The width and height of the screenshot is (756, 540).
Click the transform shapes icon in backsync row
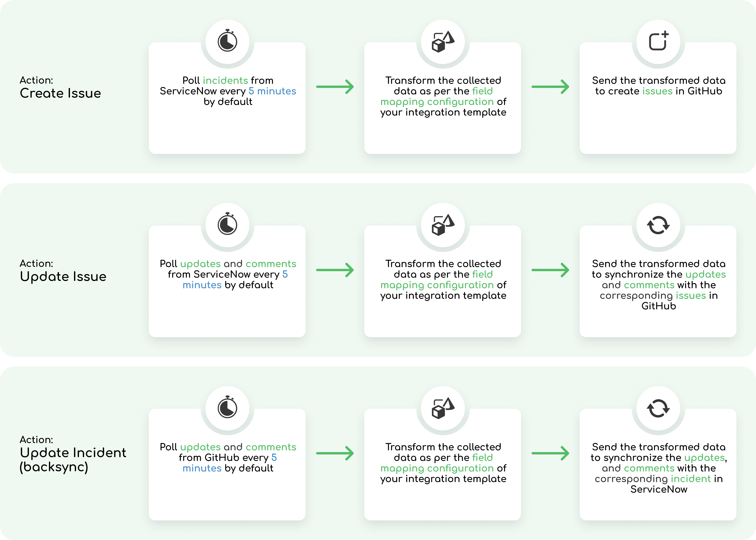tap(443, 408)
